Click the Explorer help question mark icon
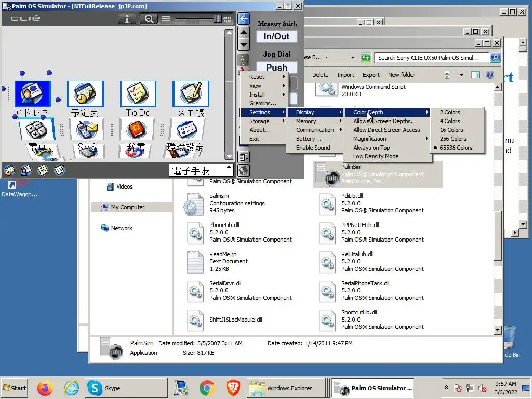This screenshot has height=399, width=532. click(x=489, y=75)
